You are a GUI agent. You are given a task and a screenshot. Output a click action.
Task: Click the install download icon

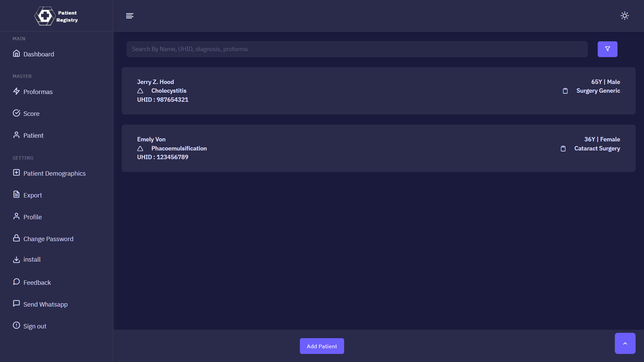16,260
